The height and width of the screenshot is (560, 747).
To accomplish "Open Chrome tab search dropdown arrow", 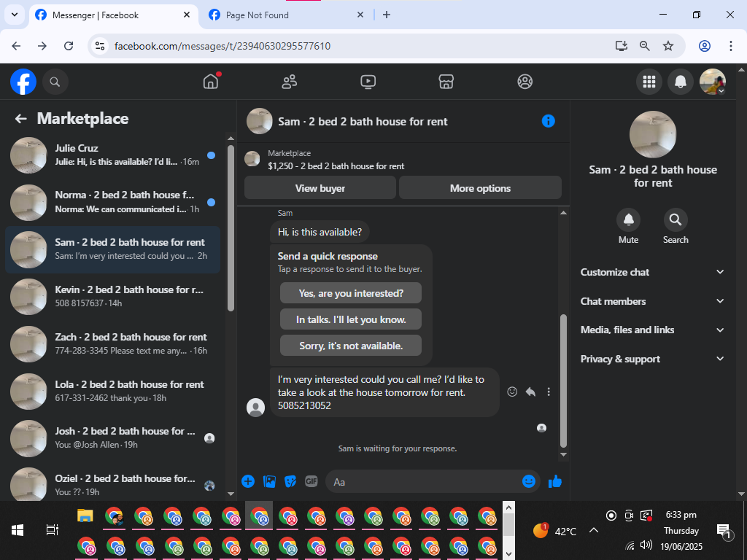I will tap(15, 15).
